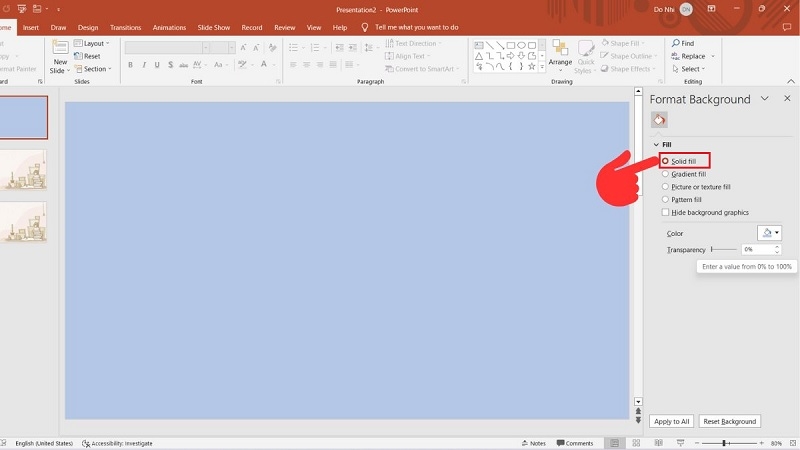Click the Bold formatting button
The width and height of the screenshot is (800, 450).
tap(131, 65)
